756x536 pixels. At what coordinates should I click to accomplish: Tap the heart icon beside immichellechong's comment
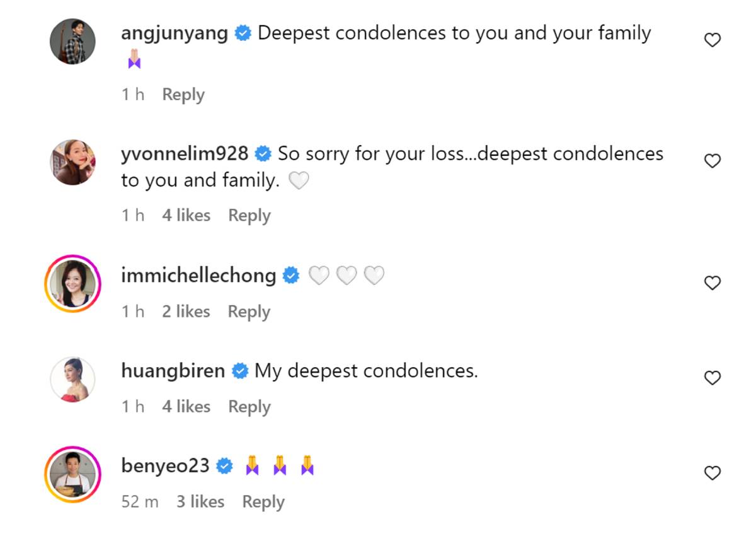click(713, 283)
